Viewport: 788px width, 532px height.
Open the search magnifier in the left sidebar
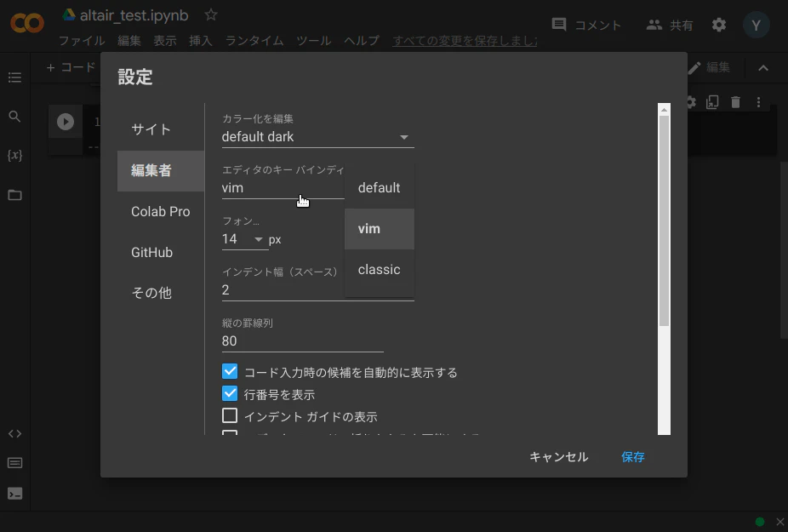point(14,117)
